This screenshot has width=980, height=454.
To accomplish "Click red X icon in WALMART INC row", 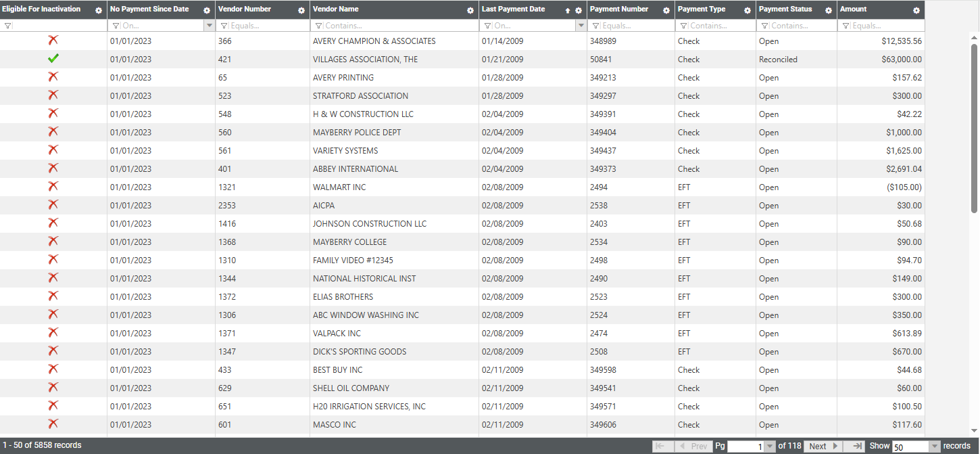I will click(53, 187).
